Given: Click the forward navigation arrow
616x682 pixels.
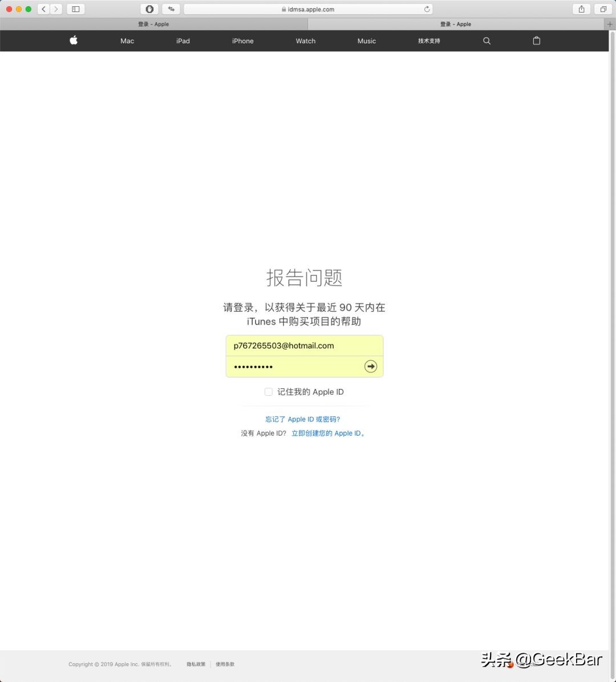Looking at the screenshot, I should click(x=55, y=9).
